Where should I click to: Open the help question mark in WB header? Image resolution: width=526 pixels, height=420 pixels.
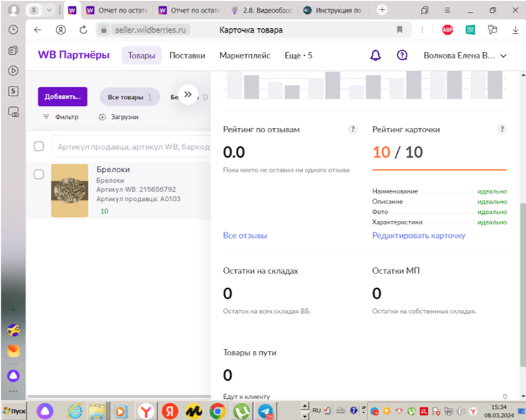402,56
